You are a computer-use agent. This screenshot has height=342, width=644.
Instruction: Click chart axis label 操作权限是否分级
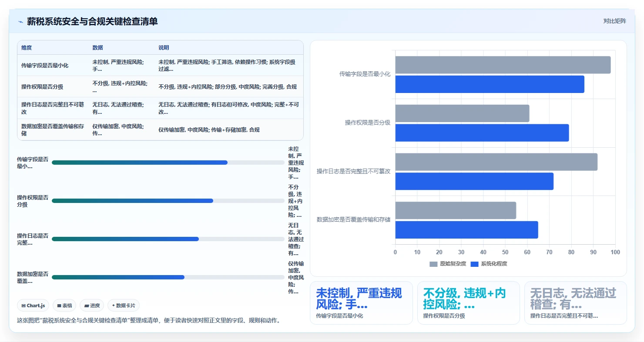click(368, 123)
